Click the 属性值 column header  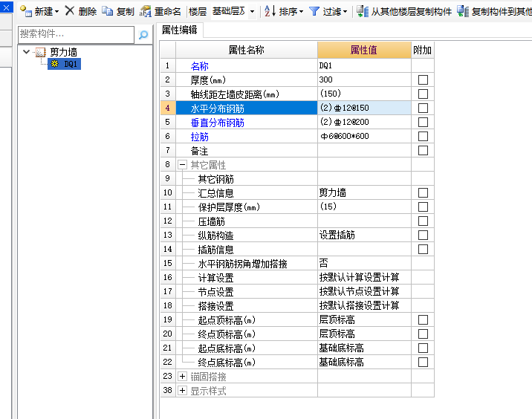[x=364, y=51]
